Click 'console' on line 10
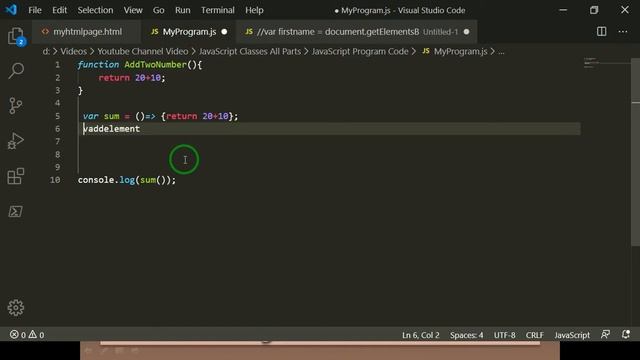Viewport: 640px width, 360px height. [x=96, y=180]
